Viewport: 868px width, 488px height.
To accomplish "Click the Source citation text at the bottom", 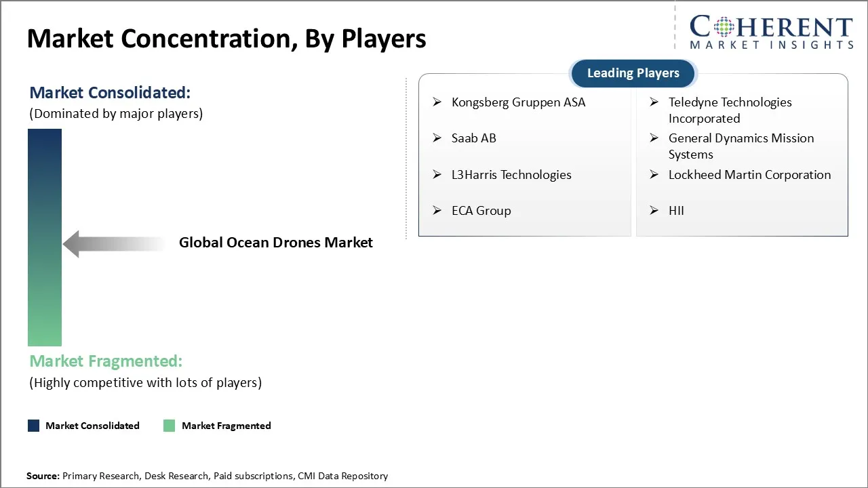I will click(x=207, y=476).
